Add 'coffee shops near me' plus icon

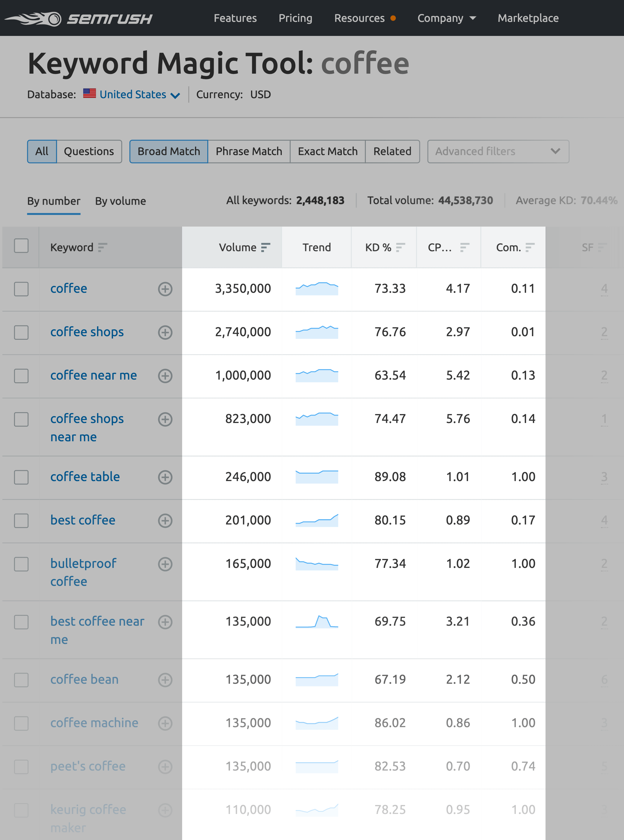point(165,419)
